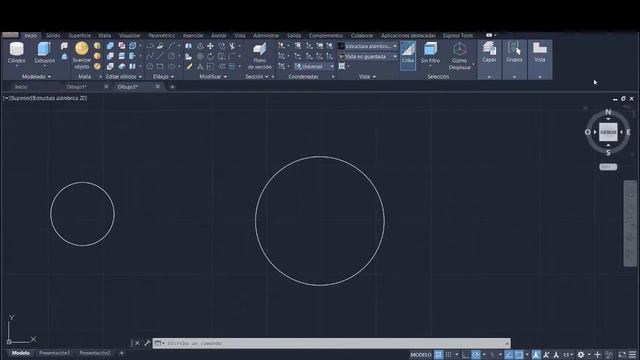Add a new drawing tab with plus
640x360 pixels.
(172, 87)
